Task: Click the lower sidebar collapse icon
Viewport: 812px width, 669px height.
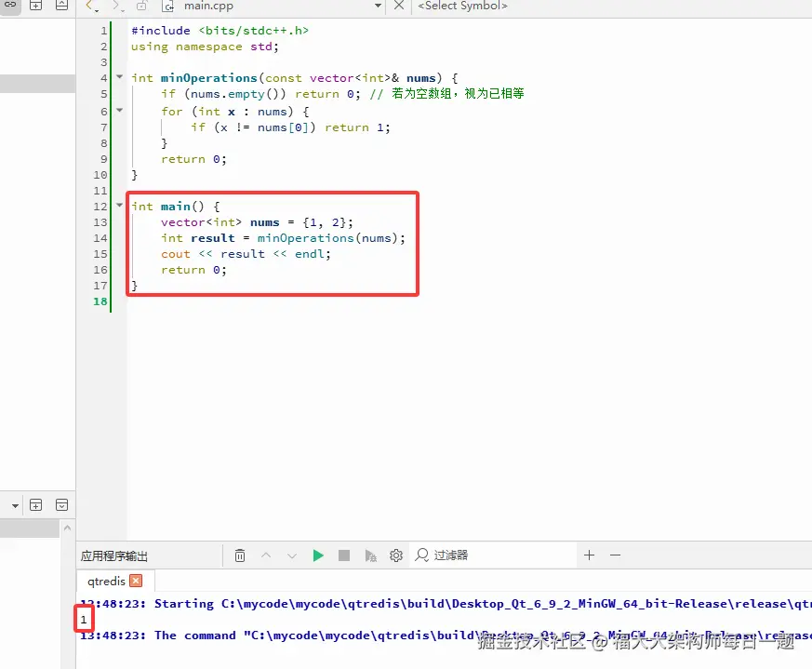Action: pos(61,505)
